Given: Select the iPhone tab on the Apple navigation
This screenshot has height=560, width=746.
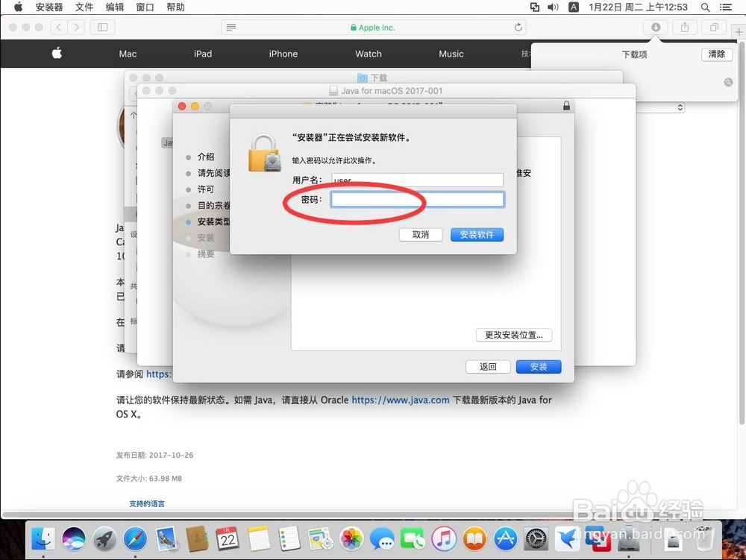Looking at the screenshot, I should point(283,54).
